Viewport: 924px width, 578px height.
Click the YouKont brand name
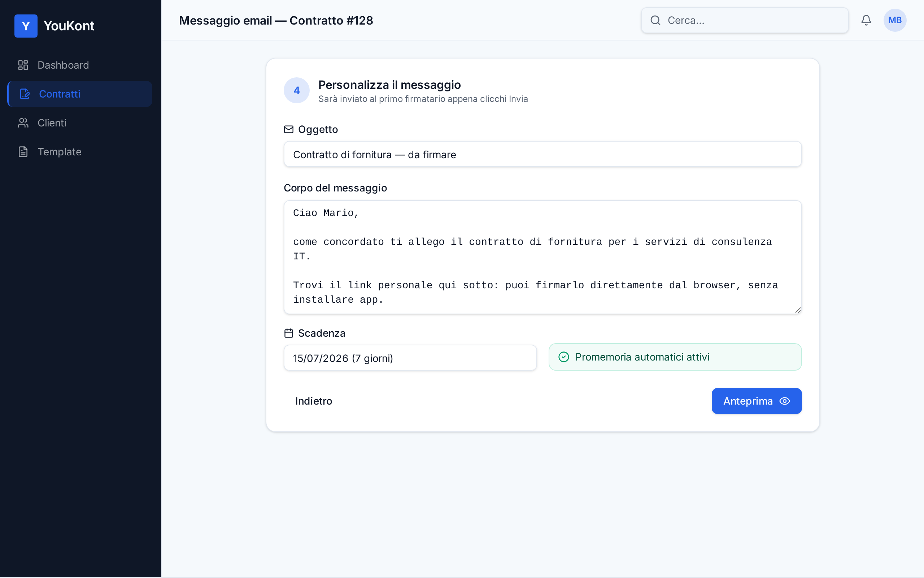69,26
